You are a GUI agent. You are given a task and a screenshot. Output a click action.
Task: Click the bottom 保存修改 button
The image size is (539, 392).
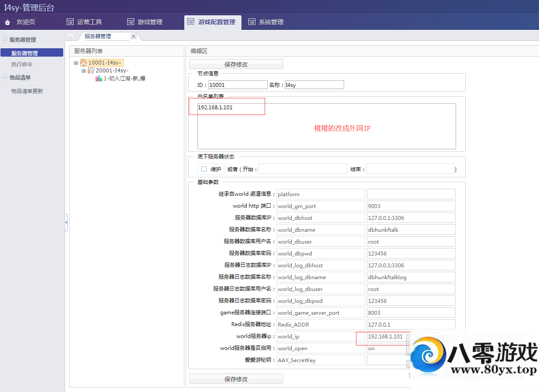click(236, 379)
